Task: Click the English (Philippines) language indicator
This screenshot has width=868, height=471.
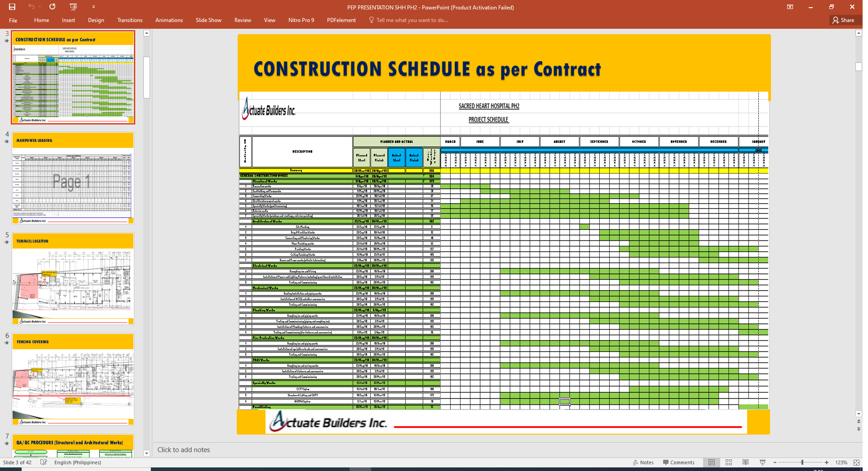Action: coord(78,462)
